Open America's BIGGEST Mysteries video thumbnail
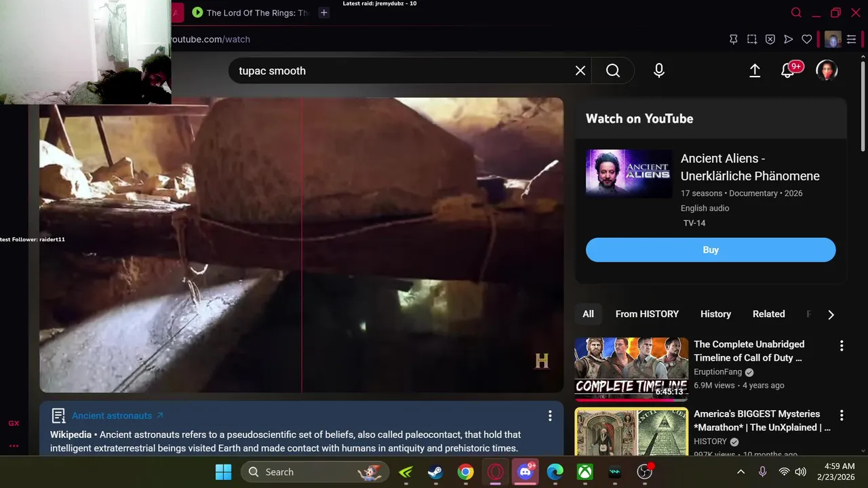 (x=631, y=431)
